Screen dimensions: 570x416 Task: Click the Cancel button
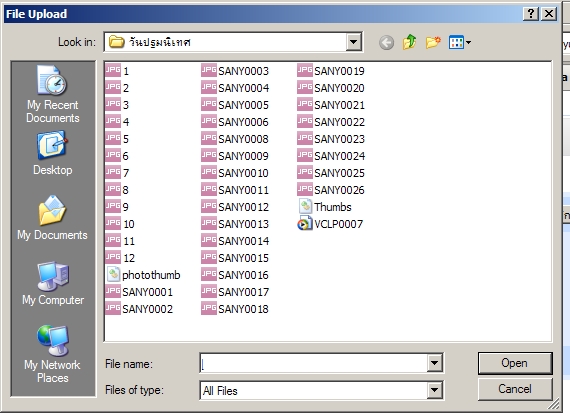click(515, 389)
